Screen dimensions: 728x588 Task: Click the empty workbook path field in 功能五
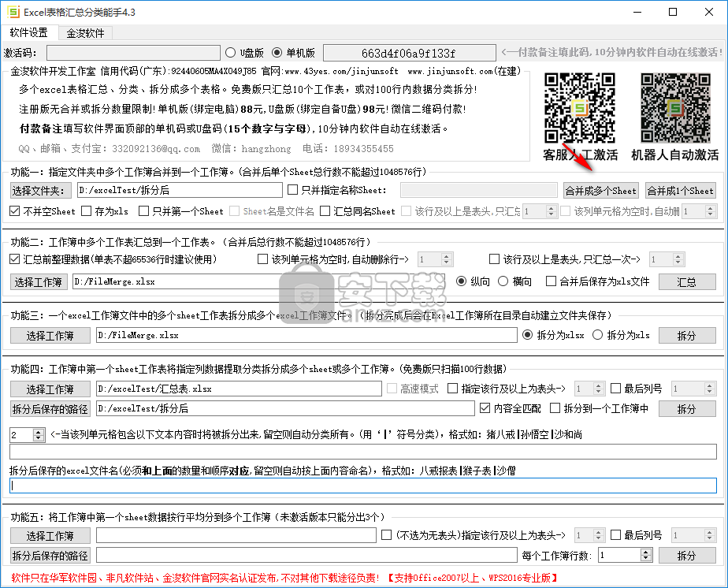(x=236, y=535)
